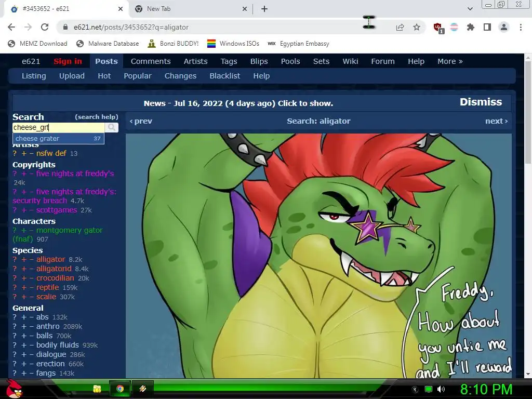Open a new tab with the plus button

click(264, 9)
